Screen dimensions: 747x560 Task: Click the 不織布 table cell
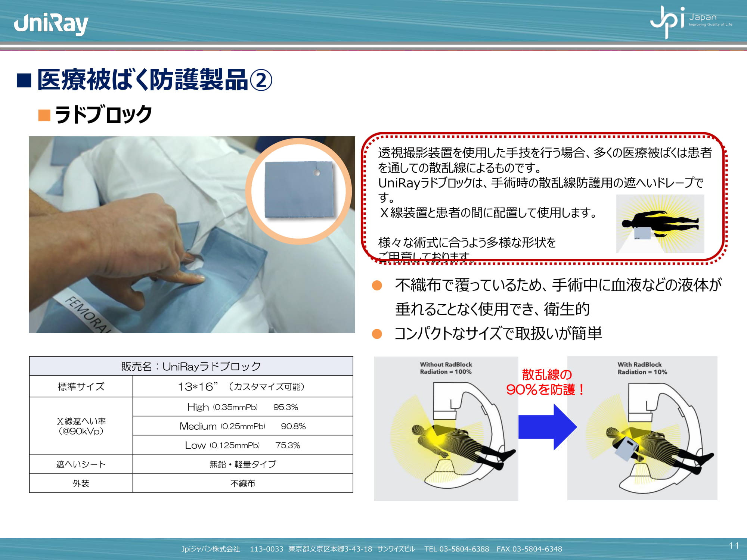click(243, 483)
